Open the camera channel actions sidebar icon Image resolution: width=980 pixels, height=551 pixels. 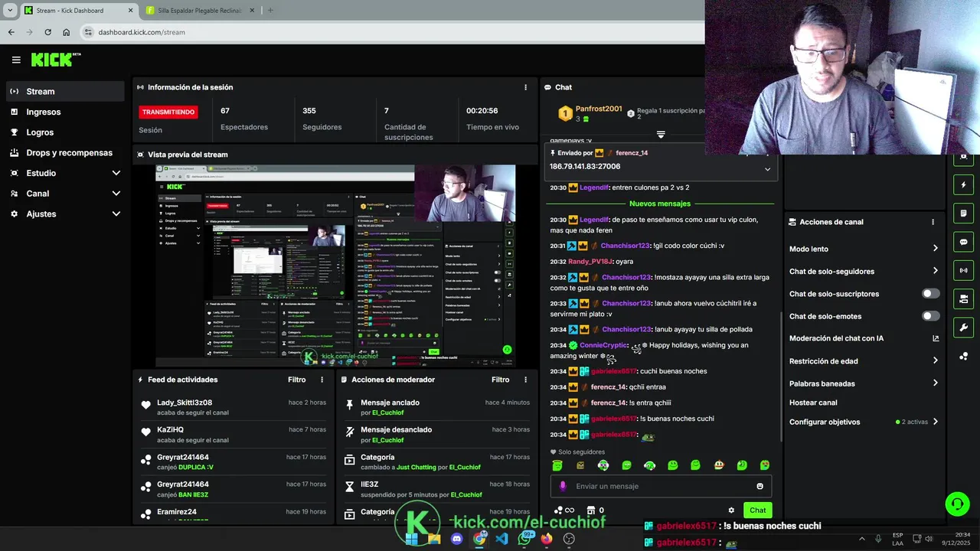click(963, 298)
